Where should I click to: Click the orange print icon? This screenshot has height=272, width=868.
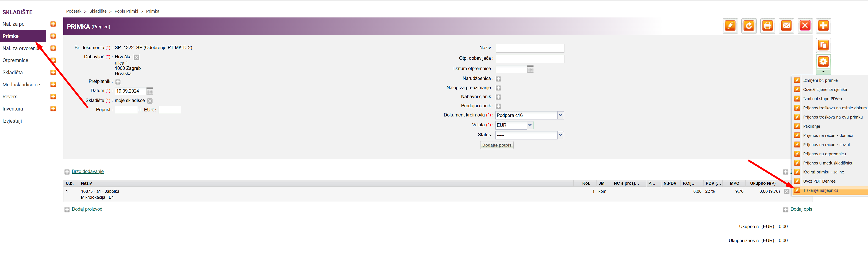(768, 26)
